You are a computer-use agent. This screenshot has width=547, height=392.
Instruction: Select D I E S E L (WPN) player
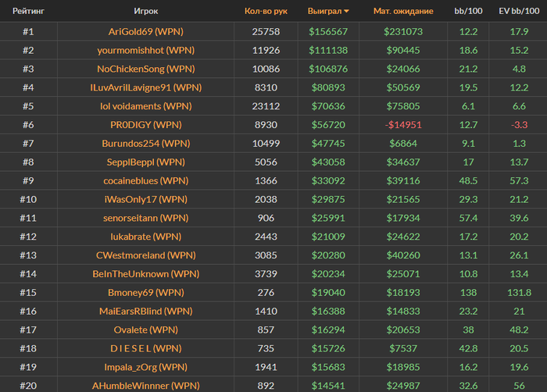pos(145,348)
